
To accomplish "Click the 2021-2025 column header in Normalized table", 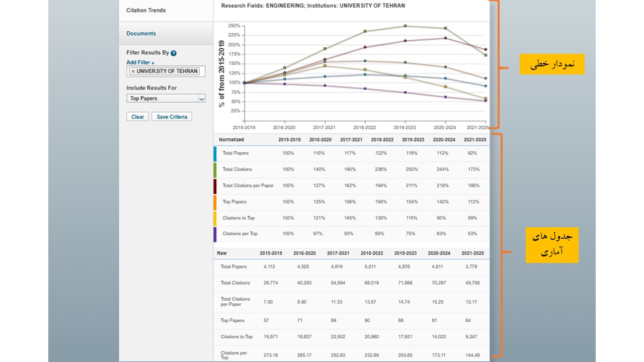I will (475, 140).
